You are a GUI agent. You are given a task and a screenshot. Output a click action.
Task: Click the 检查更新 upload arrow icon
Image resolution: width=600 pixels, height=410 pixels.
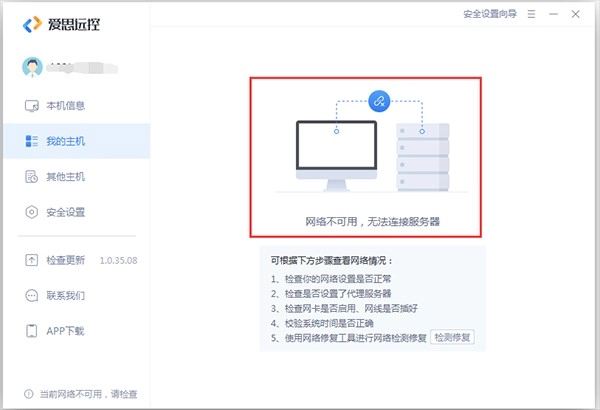[30, 260]
